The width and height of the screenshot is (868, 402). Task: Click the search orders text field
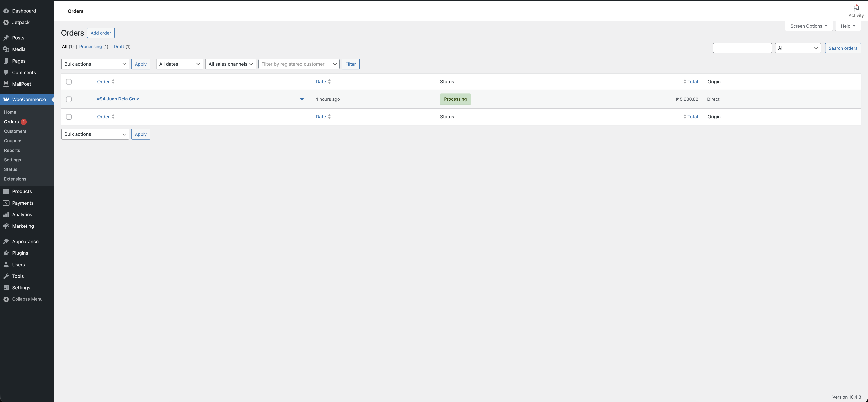coord(742,48)
